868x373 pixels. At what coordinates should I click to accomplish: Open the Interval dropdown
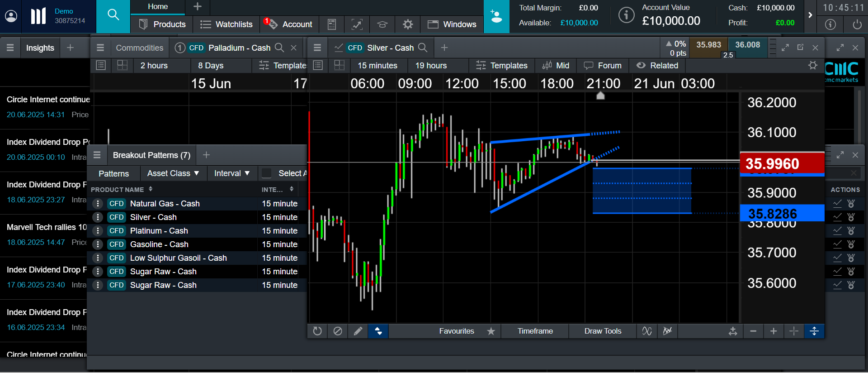[x=232, y=173]
